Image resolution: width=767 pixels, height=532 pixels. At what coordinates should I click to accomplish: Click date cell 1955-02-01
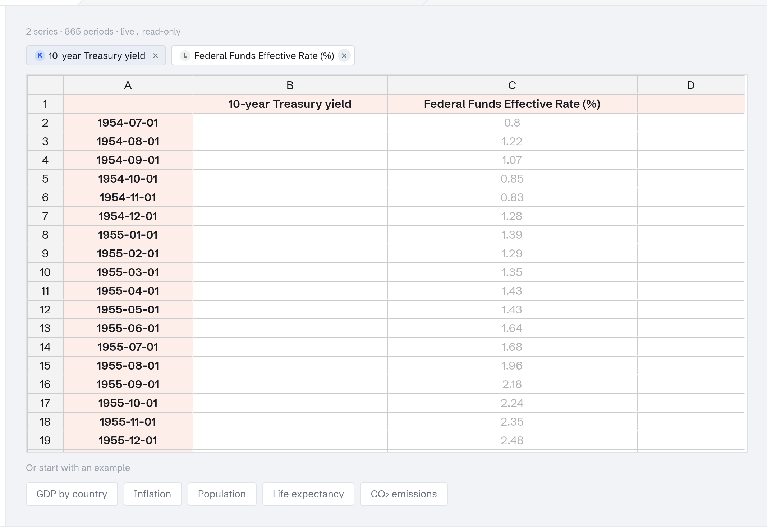point(128,254)
